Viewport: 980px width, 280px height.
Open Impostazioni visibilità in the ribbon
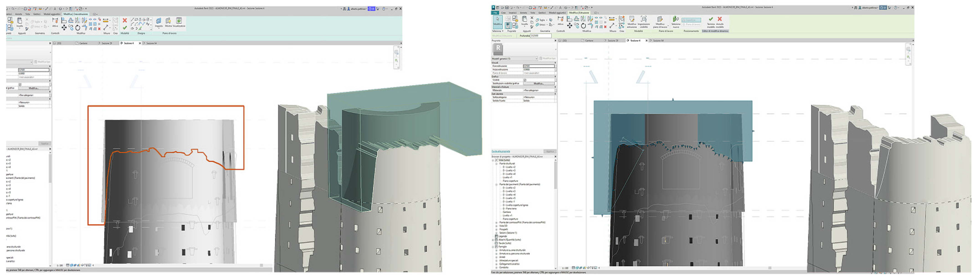click(644, 20)
